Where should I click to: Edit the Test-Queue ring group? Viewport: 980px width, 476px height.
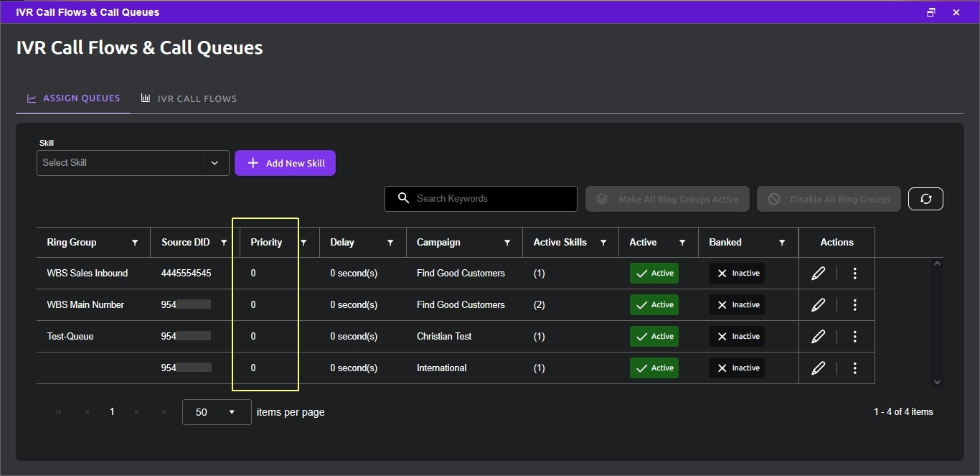818,337
